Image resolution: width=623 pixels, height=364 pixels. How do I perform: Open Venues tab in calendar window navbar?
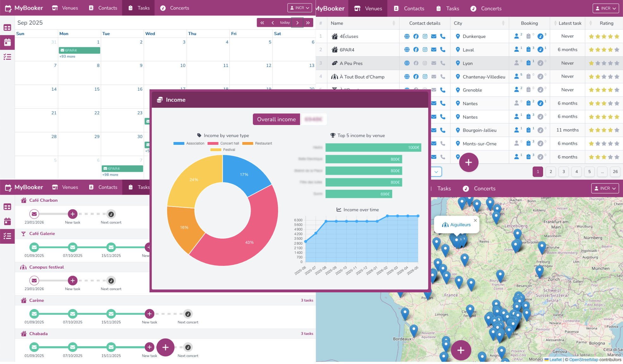pyautogui.click(x=65, y=8)
